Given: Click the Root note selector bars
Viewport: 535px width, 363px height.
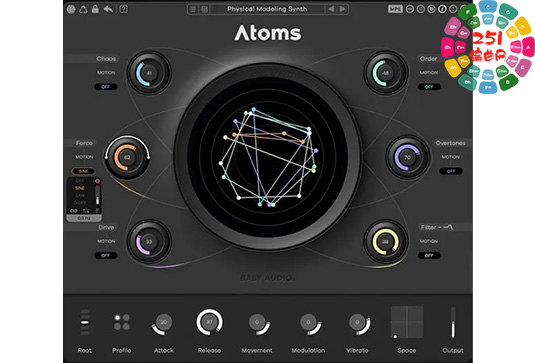Looking at the screenshot, I should click(85, 322).
